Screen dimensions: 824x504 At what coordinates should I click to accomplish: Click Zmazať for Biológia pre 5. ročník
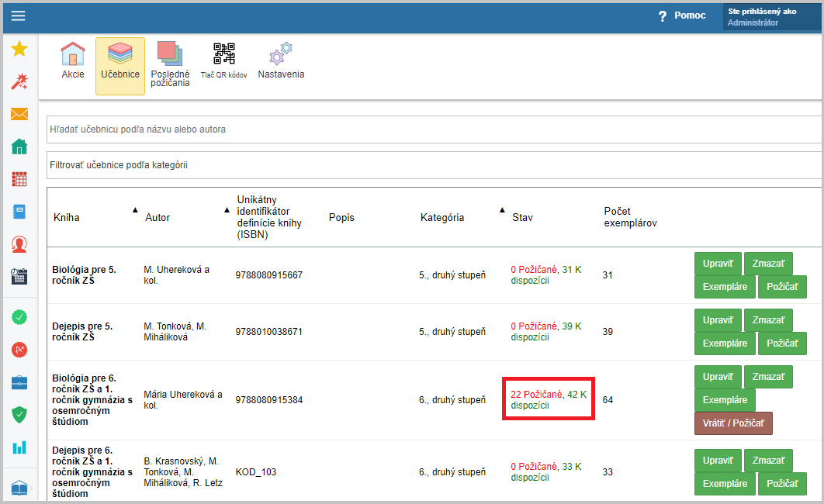(x=768, y=264)
